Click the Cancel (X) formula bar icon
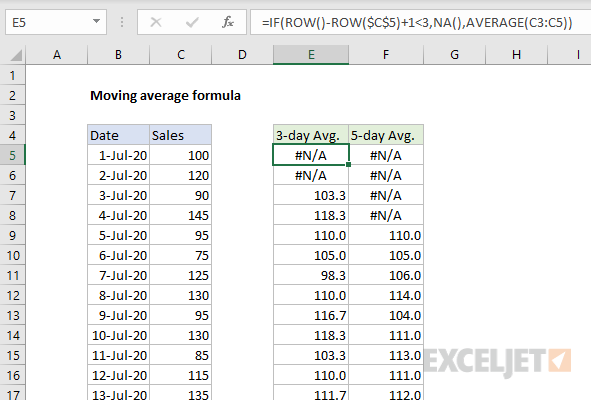This screenshot has width=591, height=400. pyautogui.click(x=156, y=23)
